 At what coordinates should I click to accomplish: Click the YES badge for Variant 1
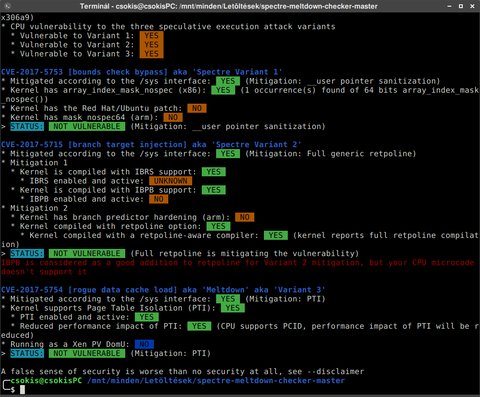[151, 36]
